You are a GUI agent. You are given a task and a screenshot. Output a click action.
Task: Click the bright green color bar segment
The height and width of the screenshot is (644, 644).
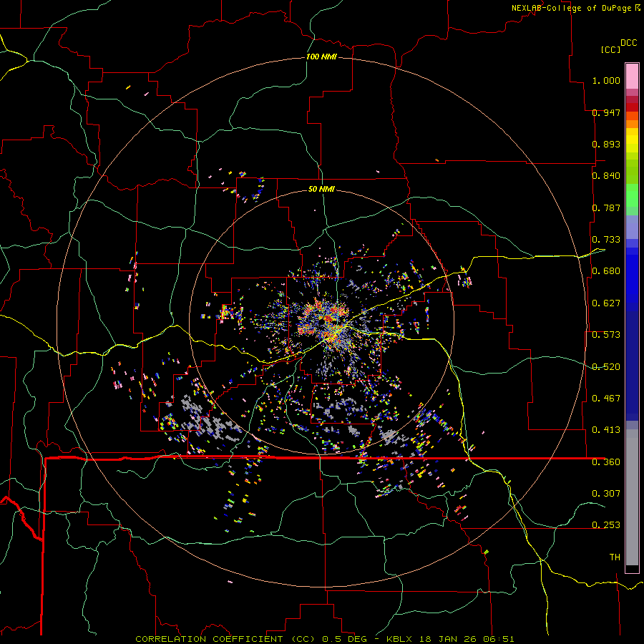pyautogui.click(x=632, y=195)
